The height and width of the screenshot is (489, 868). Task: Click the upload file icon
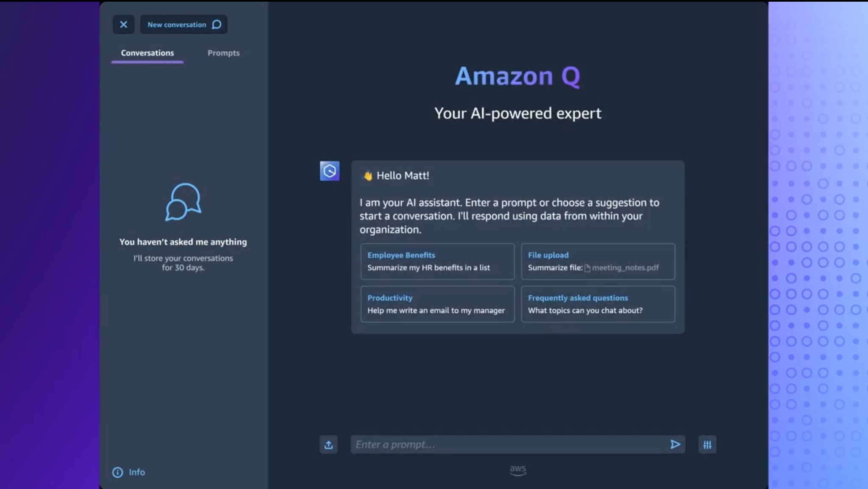[x=328, y=445]
